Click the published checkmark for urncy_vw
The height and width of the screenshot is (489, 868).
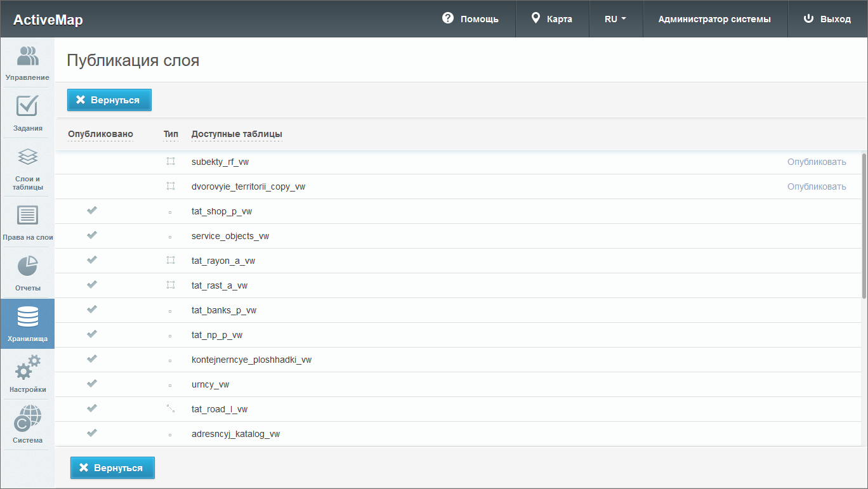92,384
